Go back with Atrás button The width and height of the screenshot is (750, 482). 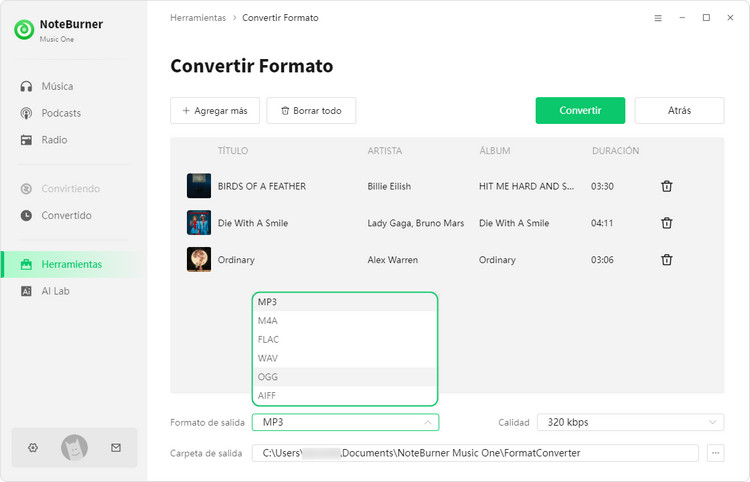679,110
